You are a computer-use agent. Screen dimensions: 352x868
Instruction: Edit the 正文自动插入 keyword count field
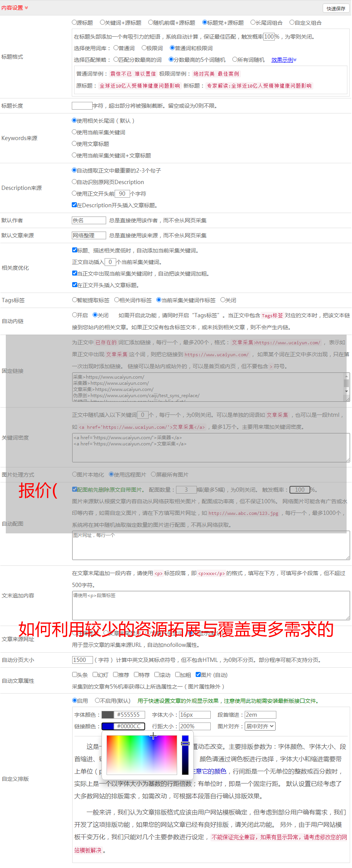pos(110,262)
